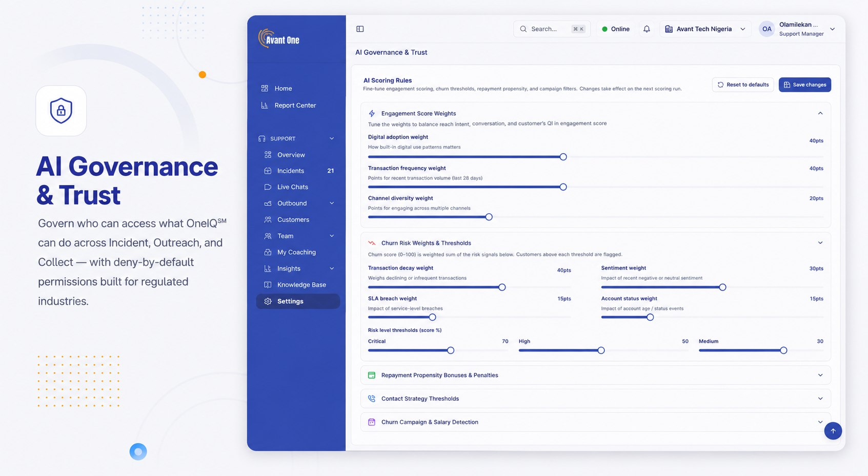Expand Repayment Propensity Bonuses & Penalties chevron
Image resolution: width=868 pixels, height=476 pixels.
tap(820, 376)
